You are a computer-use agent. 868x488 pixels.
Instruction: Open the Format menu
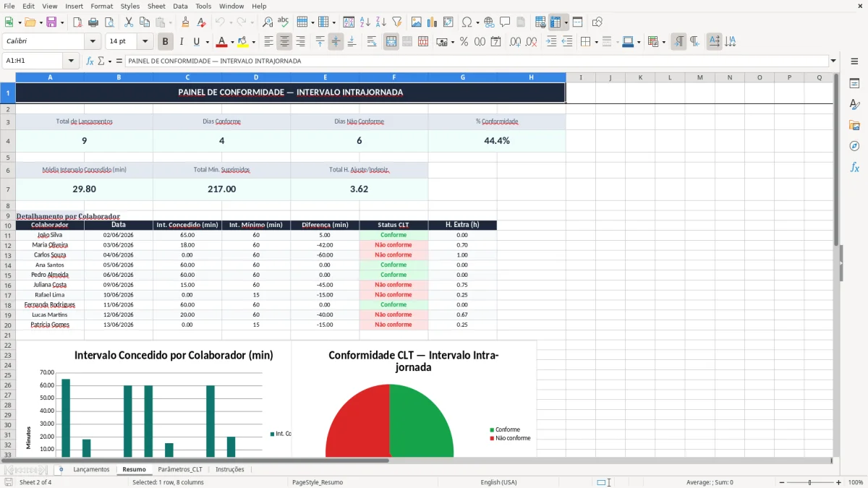pos(102,6)
